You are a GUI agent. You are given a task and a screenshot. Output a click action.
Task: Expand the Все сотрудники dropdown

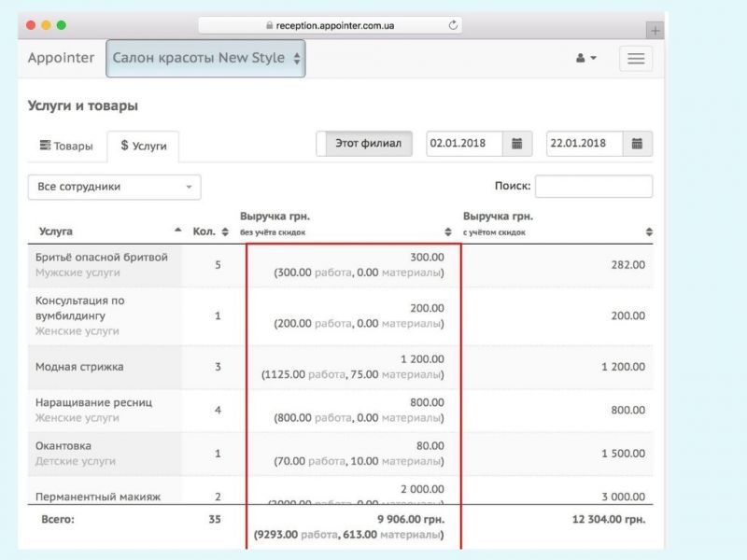tap(114, 187)
